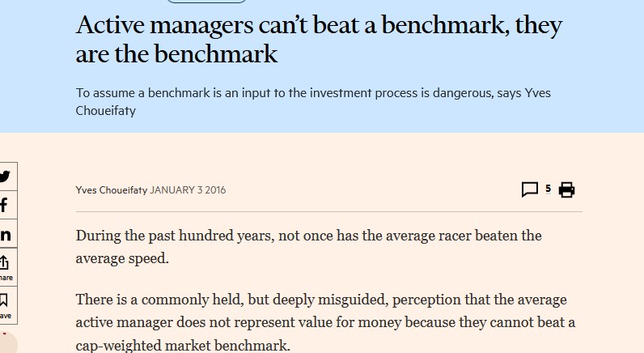Save the article with the bookmark icon
Viewport: 644px width, 353px height.
tap(5, 304)
